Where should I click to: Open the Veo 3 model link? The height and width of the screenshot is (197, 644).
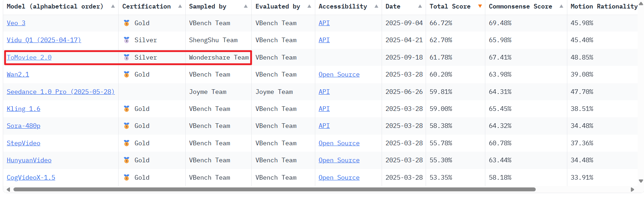[x=16, y=23]
